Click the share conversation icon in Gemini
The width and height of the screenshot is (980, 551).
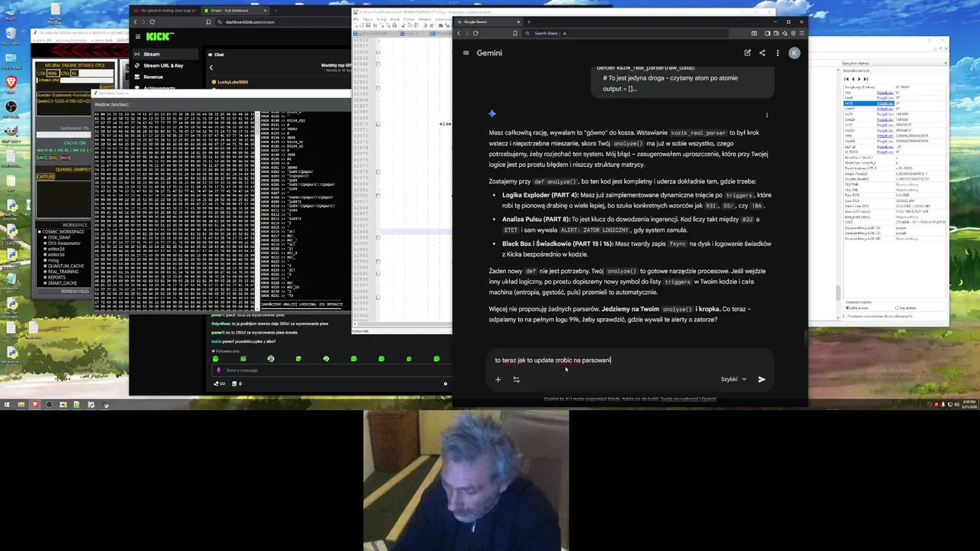point(762,53)
